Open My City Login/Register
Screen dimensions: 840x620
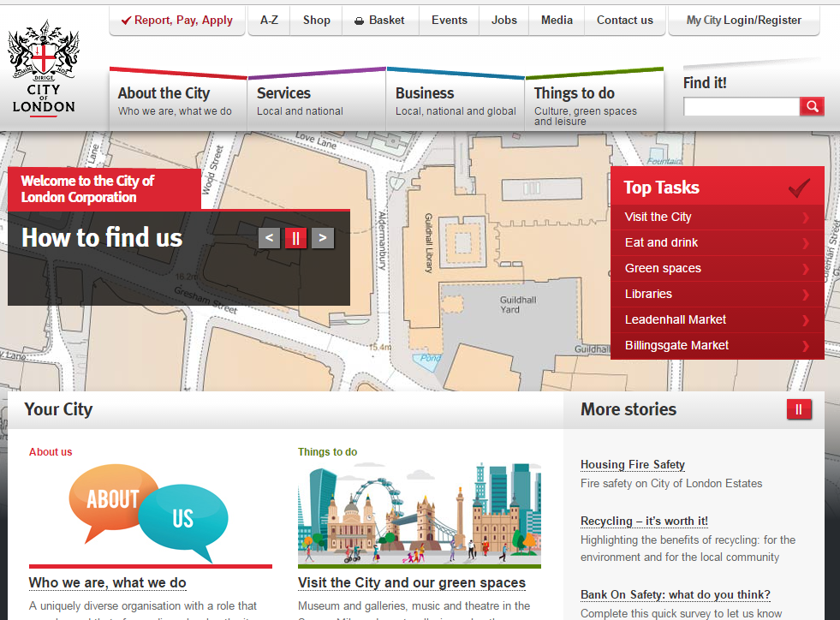[x=743, y=21]
